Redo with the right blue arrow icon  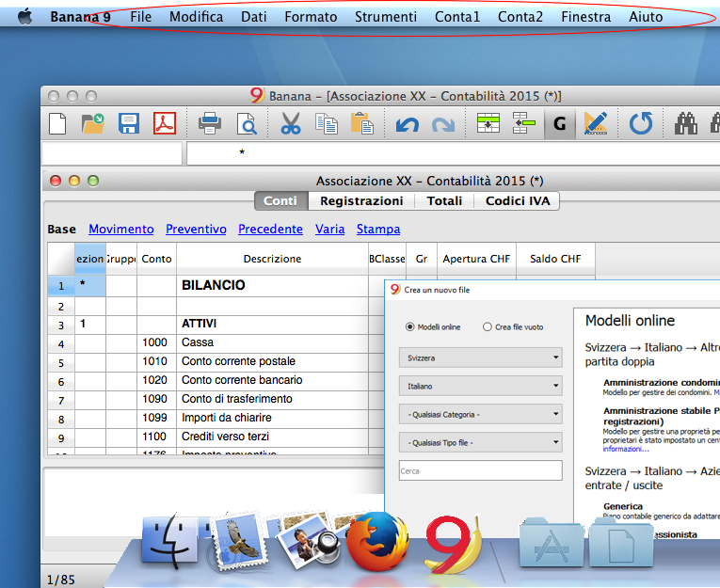point(443,125)
